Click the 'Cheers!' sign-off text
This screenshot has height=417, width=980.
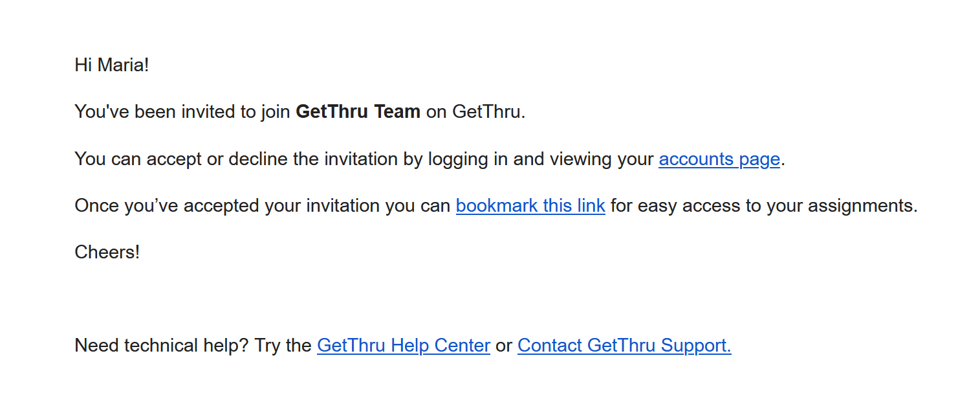[x=107, y=252]
